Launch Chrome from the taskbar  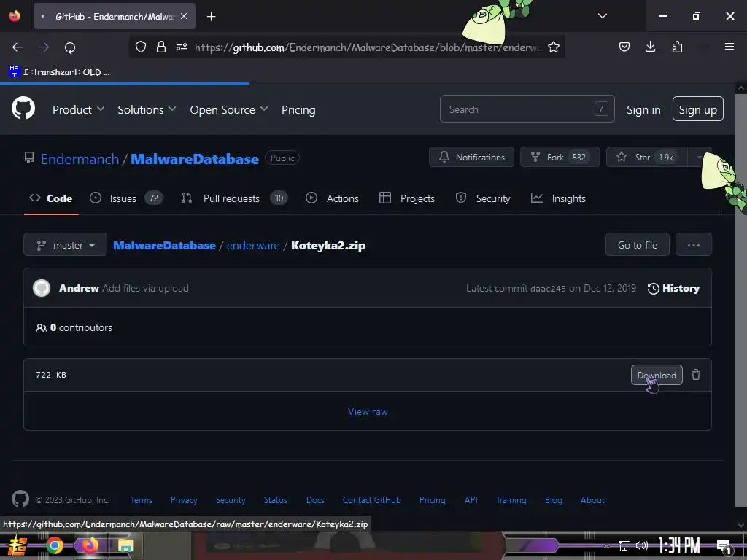(x=54, y=545)
